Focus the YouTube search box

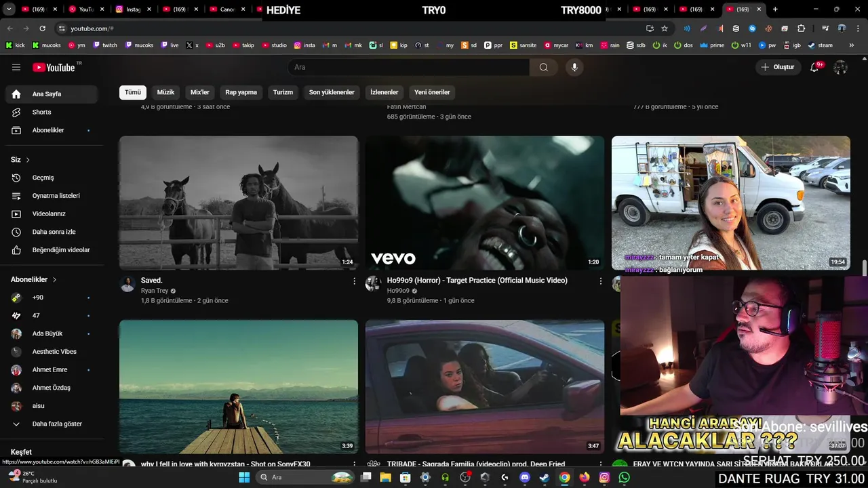tap(409, 67)
